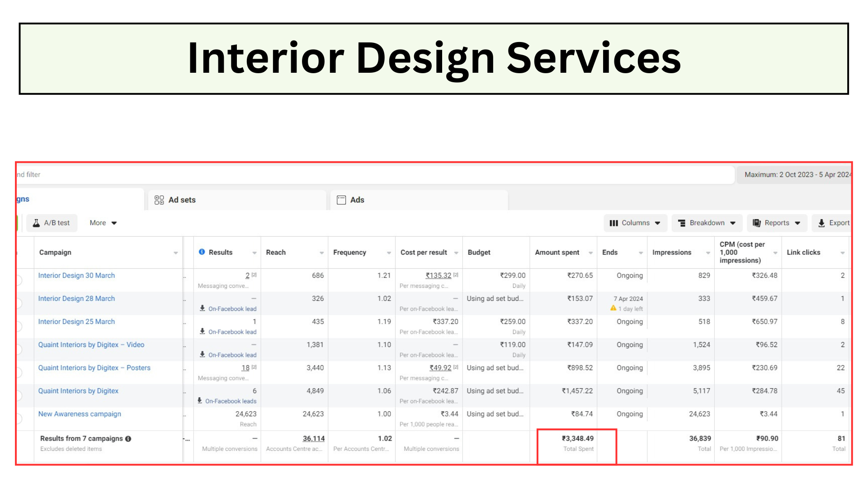Image resolution: width=868 pixels, height=488 pixels.
Task: Click the search and filter input field
Action: [362, 174]
